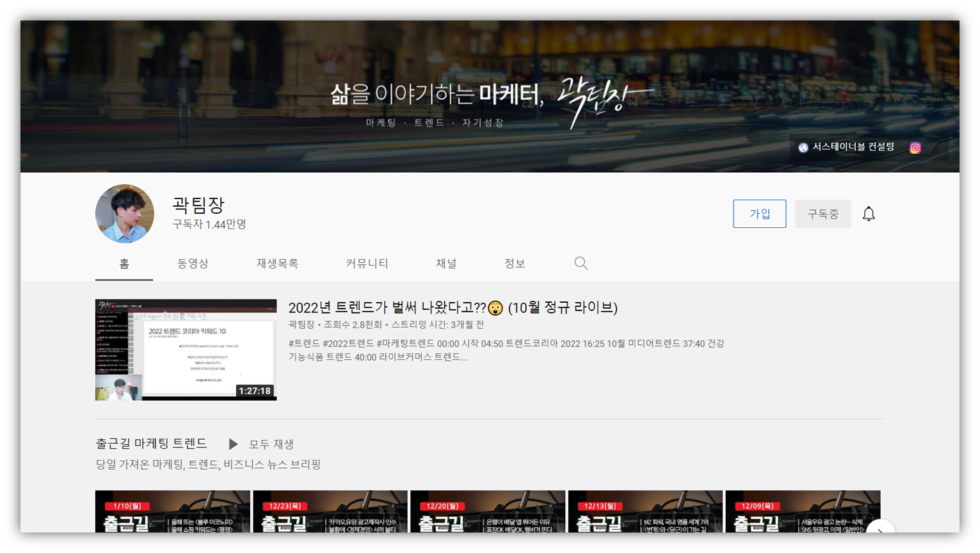The width and height of the screenshot is (980, 553).
Task: Click the featured live stream video thumbnail
Action: (186, 349)
